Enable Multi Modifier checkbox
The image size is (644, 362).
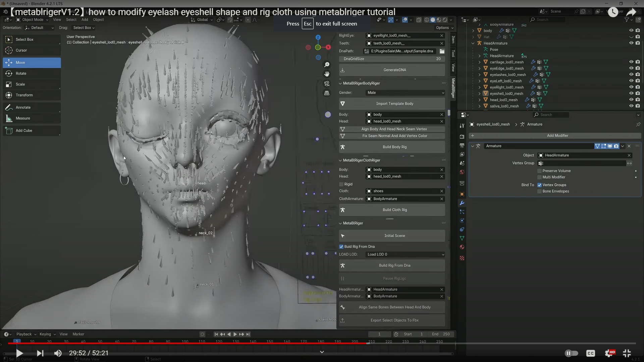pos(539,177)
